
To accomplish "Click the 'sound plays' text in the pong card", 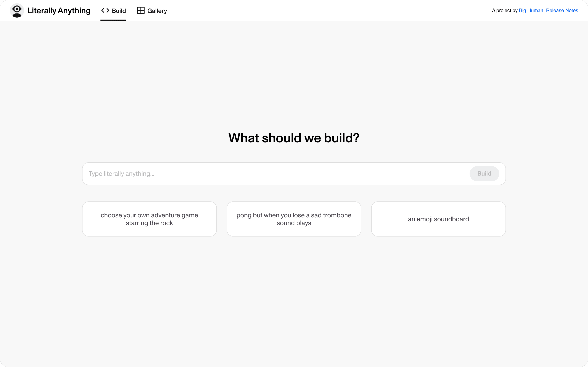I will pos(294,223).
